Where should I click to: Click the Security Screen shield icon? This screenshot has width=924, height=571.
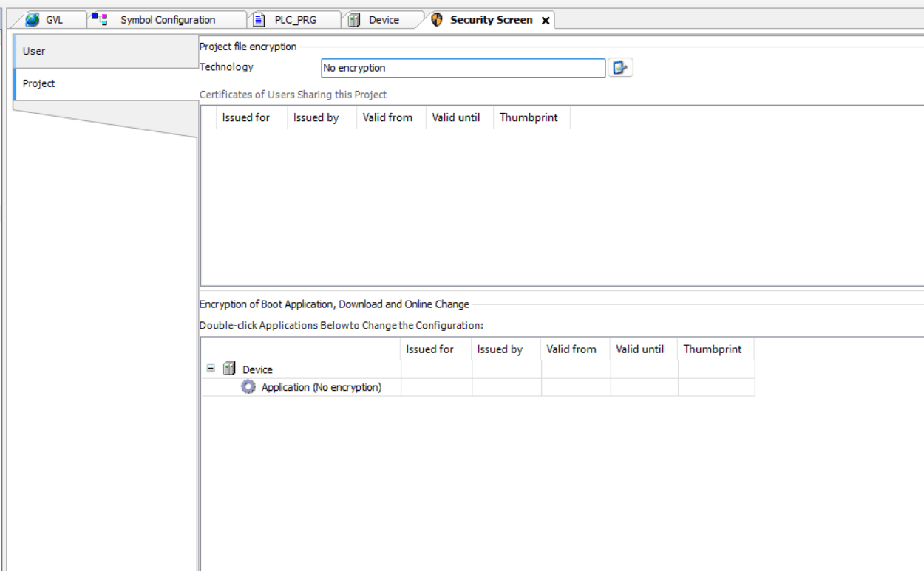(x=436, y=20)
